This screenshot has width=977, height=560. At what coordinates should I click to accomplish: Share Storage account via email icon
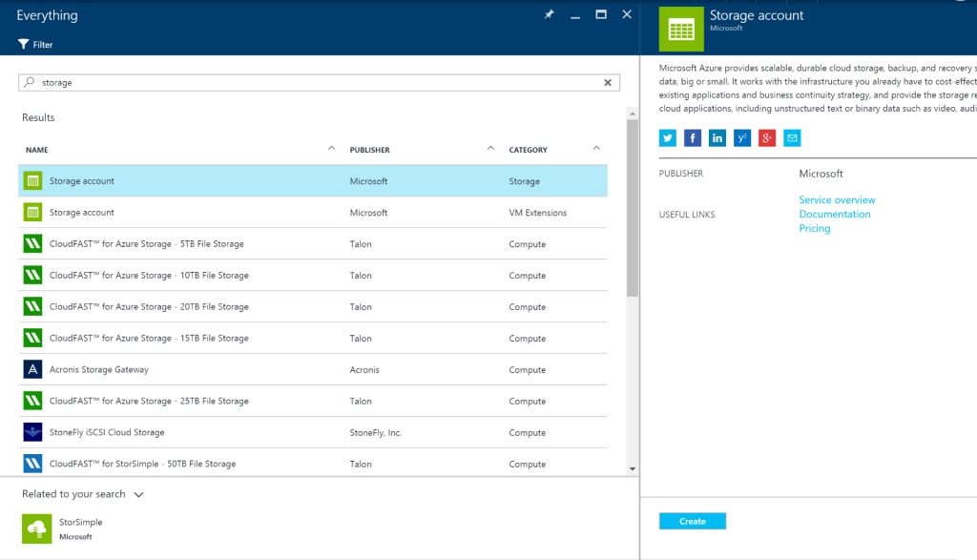pos(792,137)
